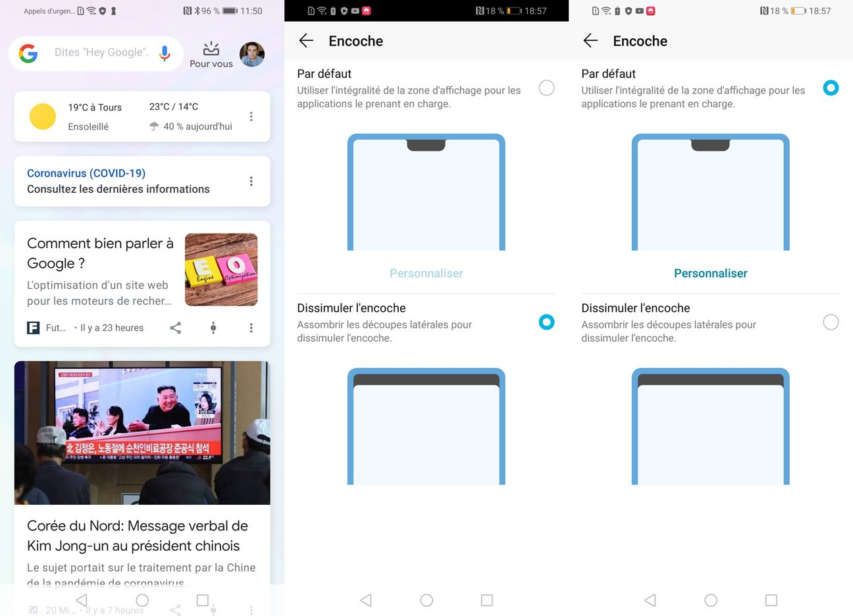This screenshot has height=616, width=853.
Task: Tap recents square on Google feed screen
Action: 203,600
